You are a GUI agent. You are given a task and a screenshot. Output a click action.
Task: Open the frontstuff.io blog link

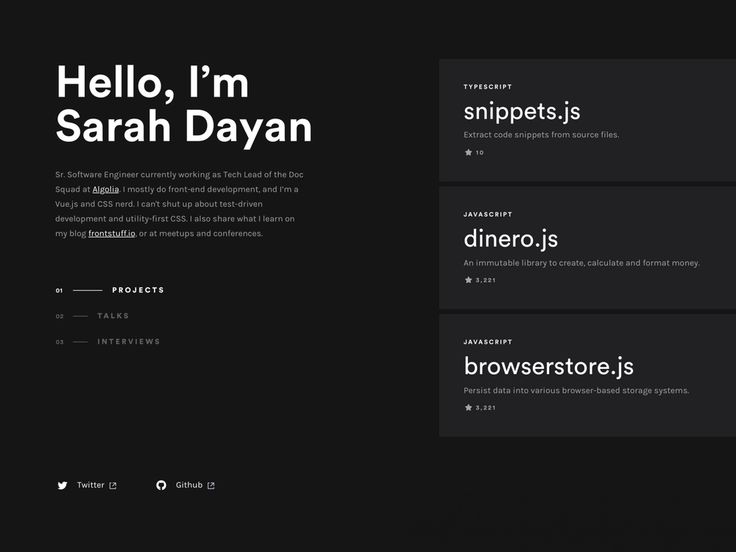click(x=112, y=233)
